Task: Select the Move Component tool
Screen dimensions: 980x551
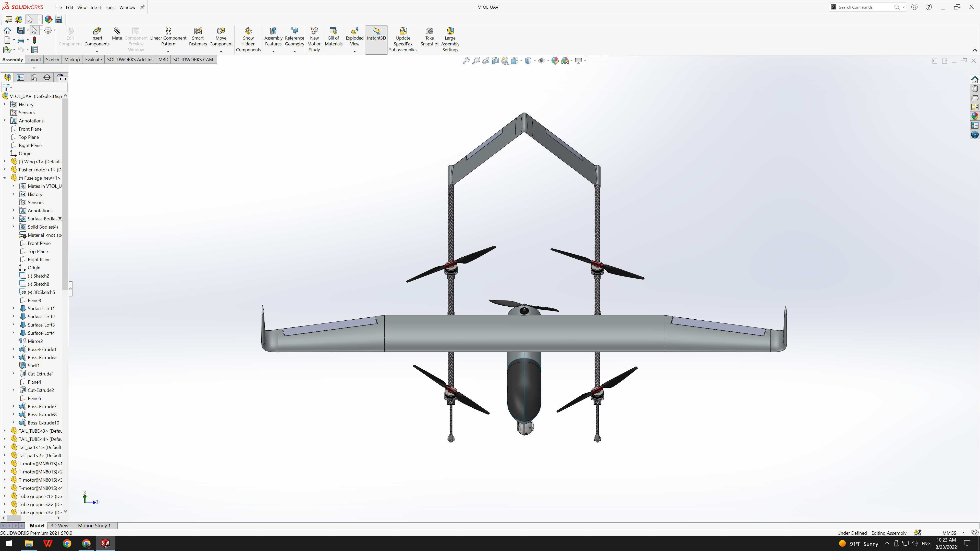Action: [221, 37]
